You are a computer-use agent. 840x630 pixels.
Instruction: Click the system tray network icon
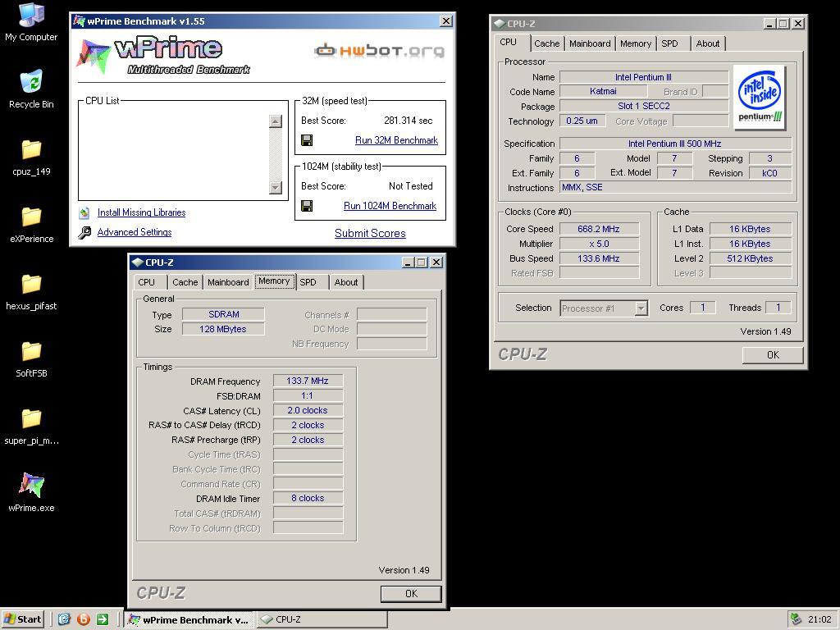(x=796, y=619)
